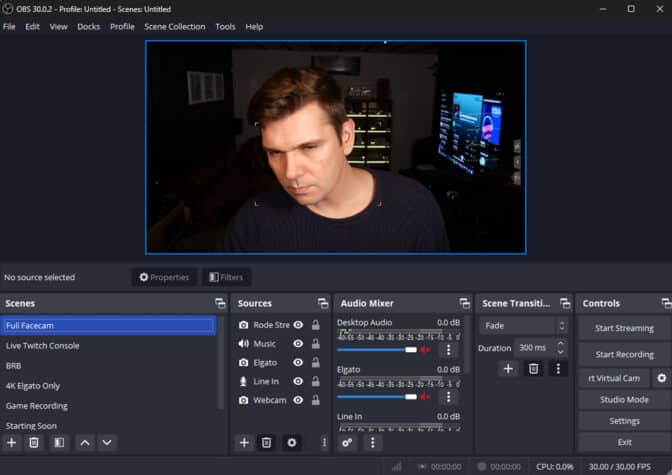672x475 pixels.
Task: Click the Start Streaming button
Action: click(x=624, y=328)
